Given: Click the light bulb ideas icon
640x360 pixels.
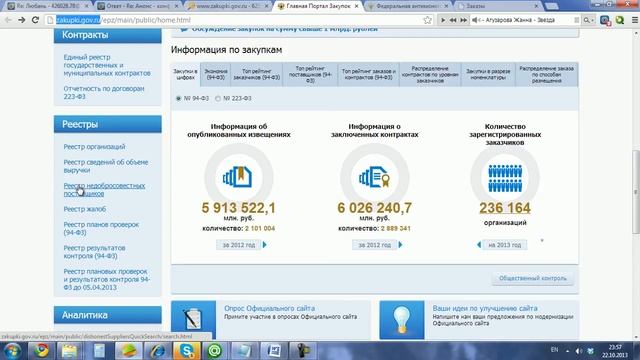Looking at the screenshot, I should click(402, 320).
